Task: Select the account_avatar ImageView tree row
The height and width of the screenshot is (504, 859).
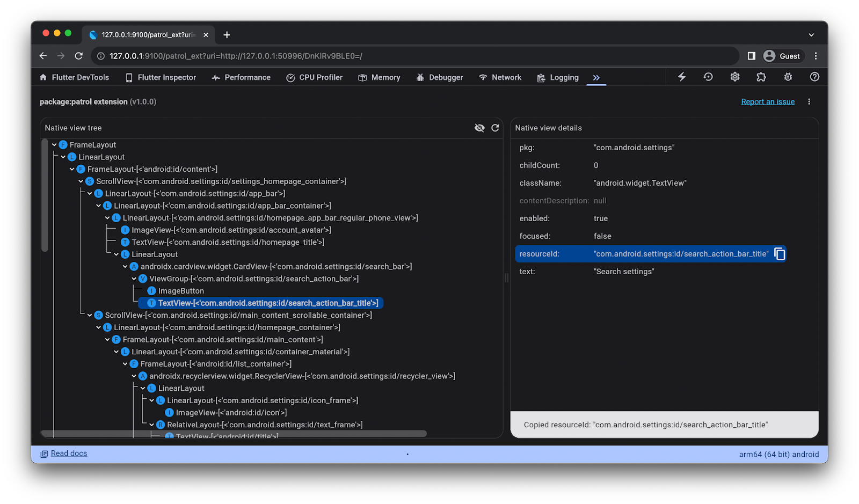Action: pyautogui.click(x=226, y=230)
